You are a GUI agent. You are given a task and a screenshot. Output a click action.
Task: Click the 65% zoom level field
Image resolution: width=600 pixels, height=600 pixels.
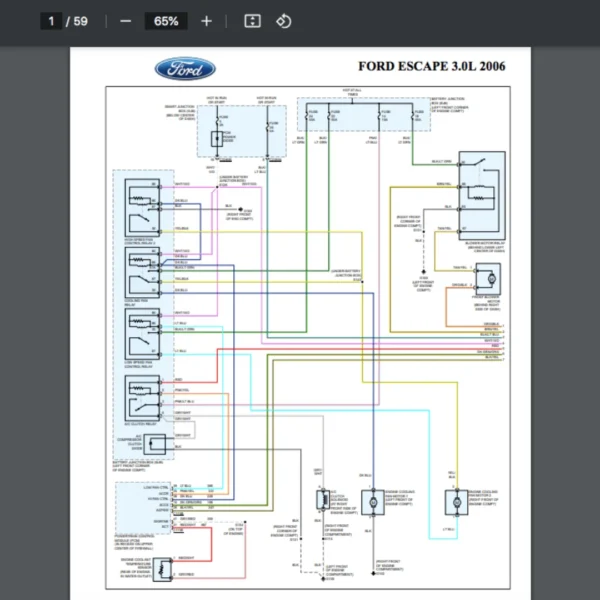coord(166,21)
